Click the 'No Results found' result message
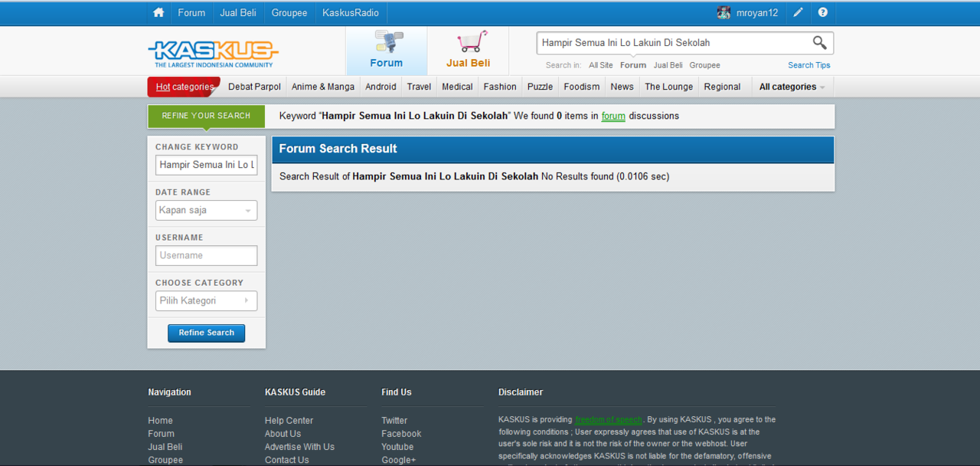This screenshot has height=466, width=980. (577, 176)
